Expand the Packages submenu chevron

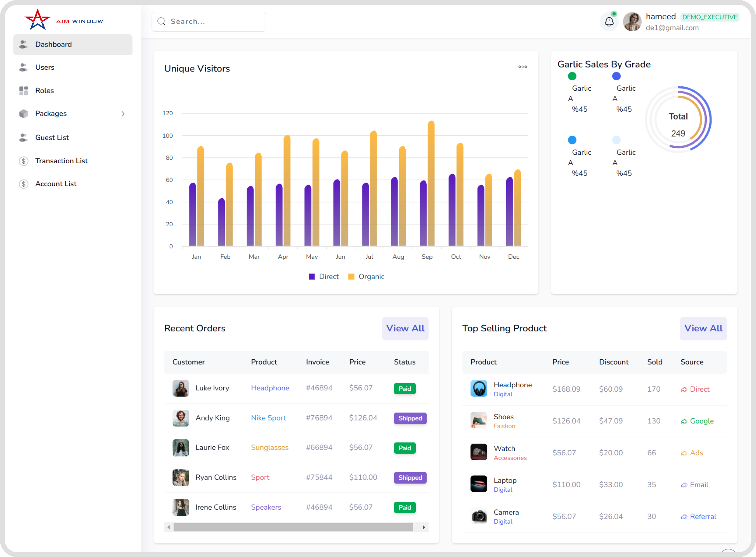tap(123, 114)
